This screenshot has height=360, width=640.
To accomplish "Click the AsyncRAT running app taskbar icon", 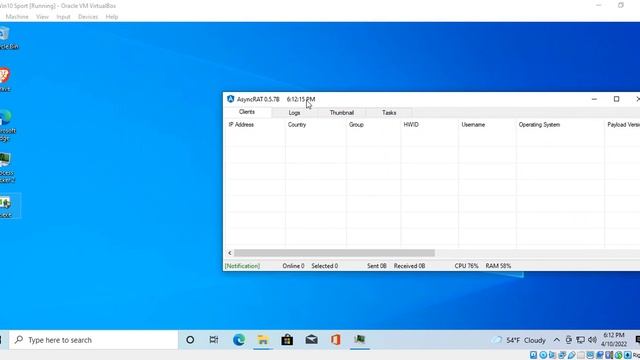I will [360, 340].
